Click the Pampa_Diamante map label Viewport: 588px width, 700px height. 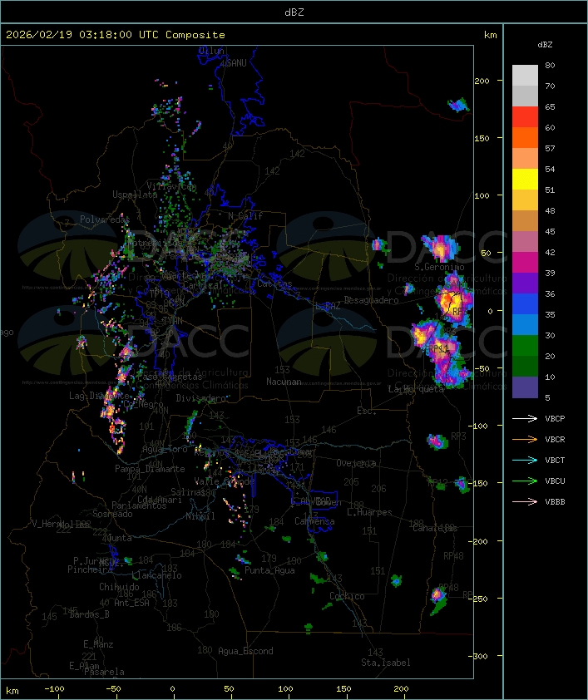(x=150, y=469)
